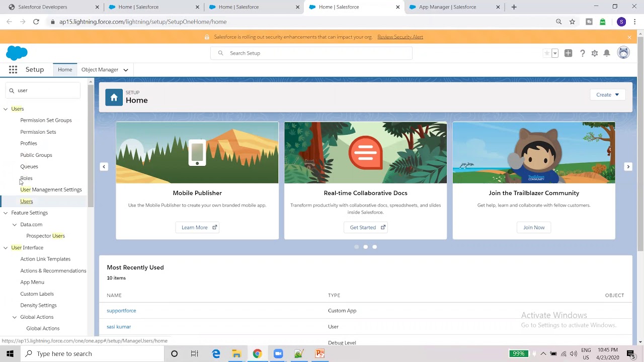Open Global Actions plus icon
This screenshot has height=362, width=644.
[x=568, y=53]
